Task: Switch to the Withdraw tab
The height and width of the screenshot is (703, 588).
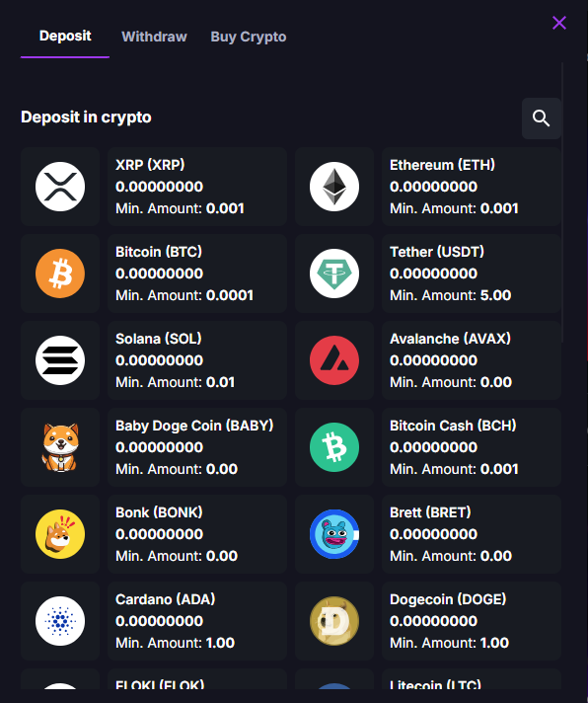Action: click(154, 37)
